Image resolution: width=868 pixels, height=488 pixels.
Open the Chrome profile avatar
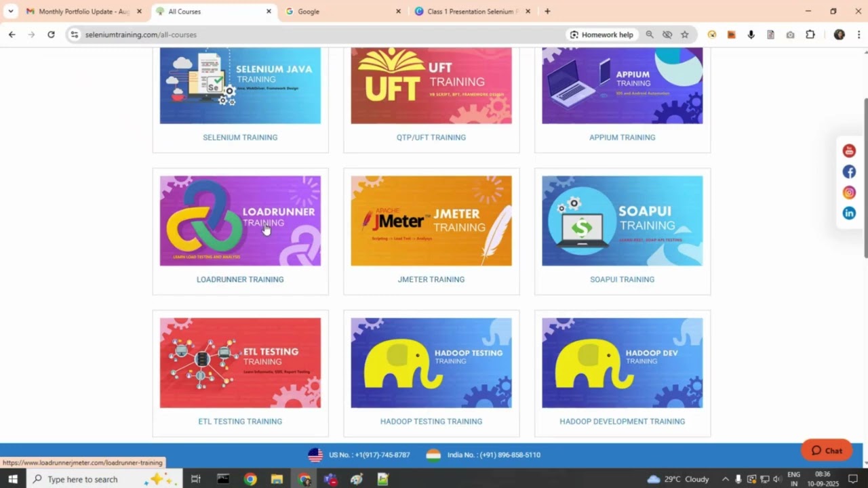coord(840,35)
